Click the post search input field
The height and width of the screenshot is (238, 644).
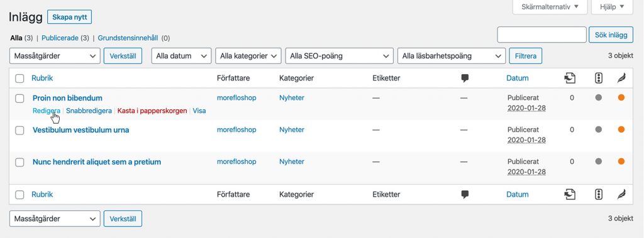(541, 35)
